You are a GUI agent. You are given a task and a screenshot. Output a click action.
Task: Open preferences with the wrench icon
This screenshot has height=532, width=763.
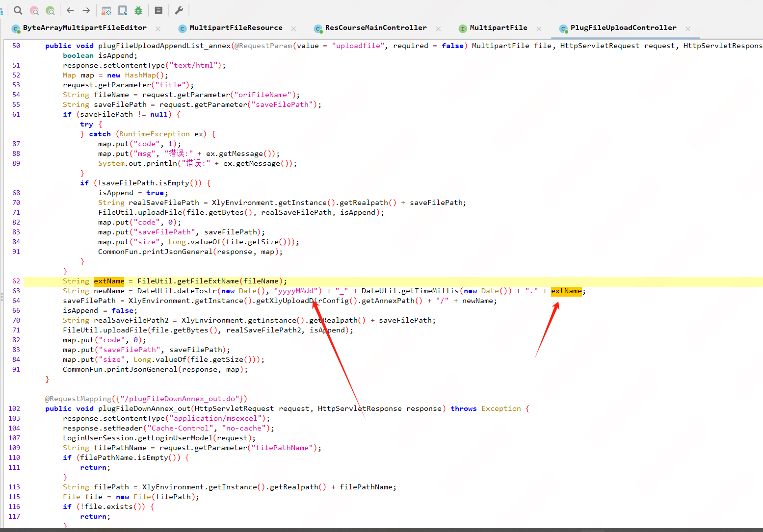(179, 10)
